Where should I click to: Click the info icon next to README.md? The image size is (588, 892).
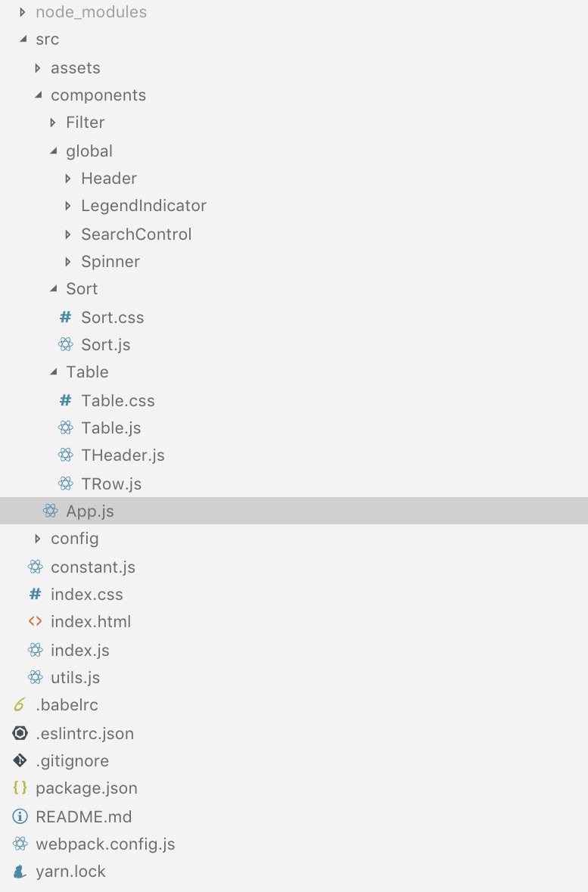tap(19, 816)
